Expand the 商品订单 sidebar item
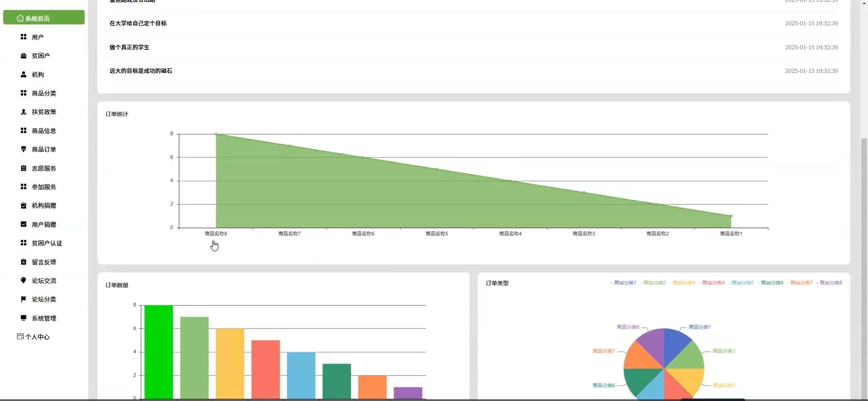868x401 pixels. tap(44, 149)
